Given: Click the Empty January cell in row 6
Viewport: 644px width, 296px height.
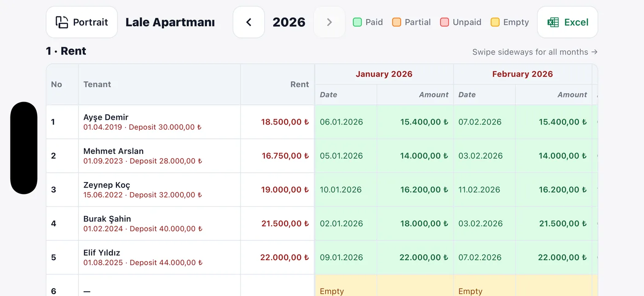Looking at the screenshot, I should (x=384, y=285).
